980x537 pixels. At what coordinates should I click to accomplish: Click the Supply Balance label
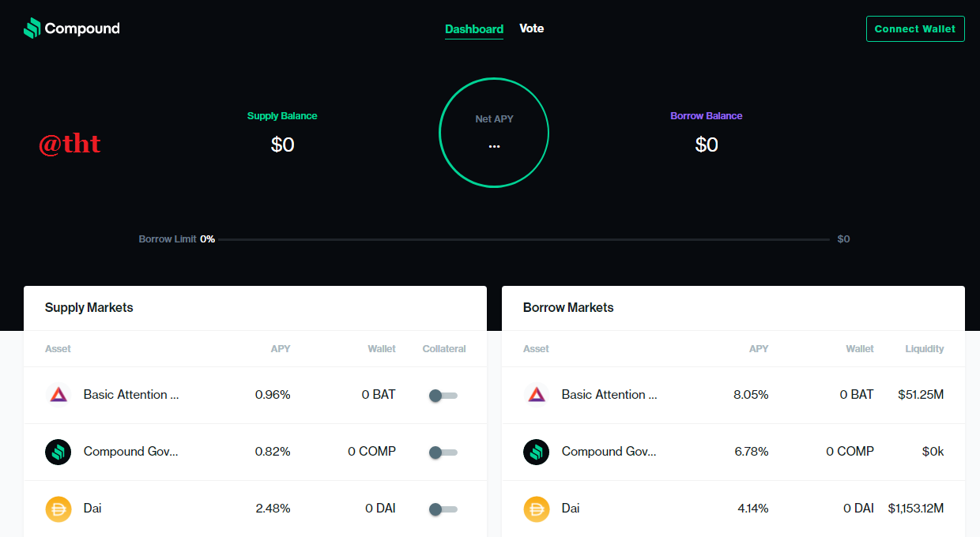tap(282, 116)
